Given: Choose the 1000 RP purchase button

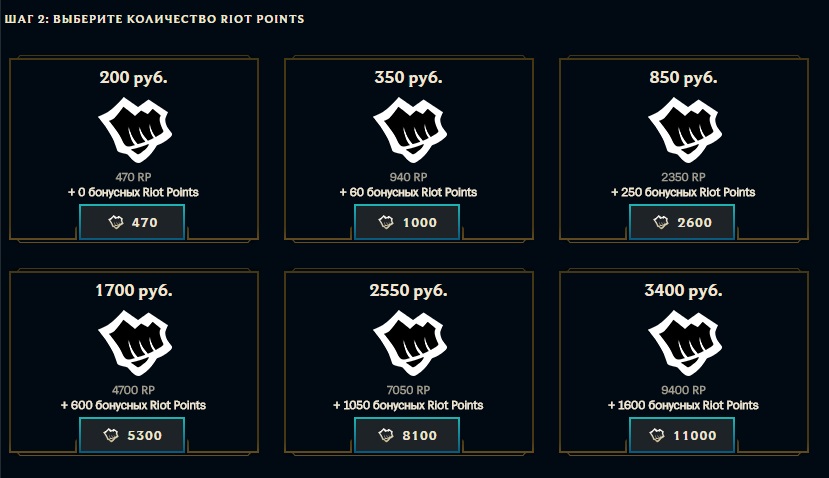Looking at the screenshot, I should (407, 222).
